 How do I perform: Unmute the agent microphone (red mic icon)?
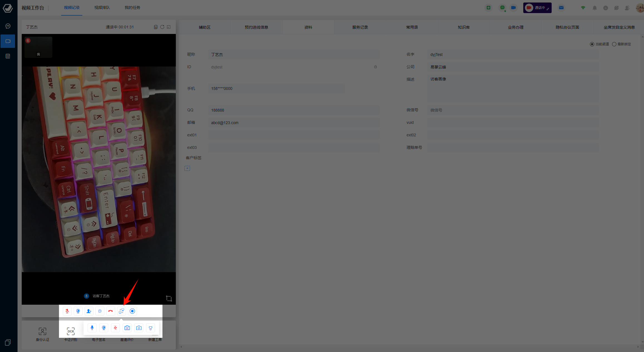[x=67, y=311]
